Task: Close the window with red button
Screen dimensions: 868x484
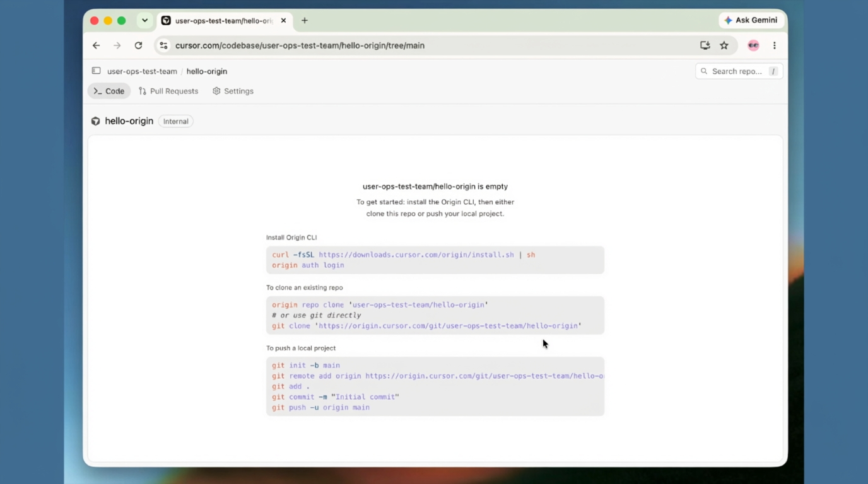Action: pyautogui.click(x=95, y=21)
